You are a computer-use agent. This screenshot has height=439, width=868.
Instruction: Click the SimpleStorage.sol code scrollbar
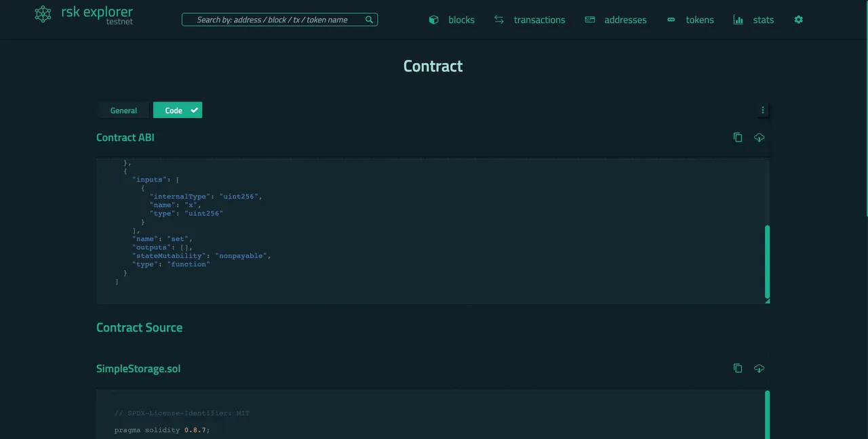click(768, 415)
